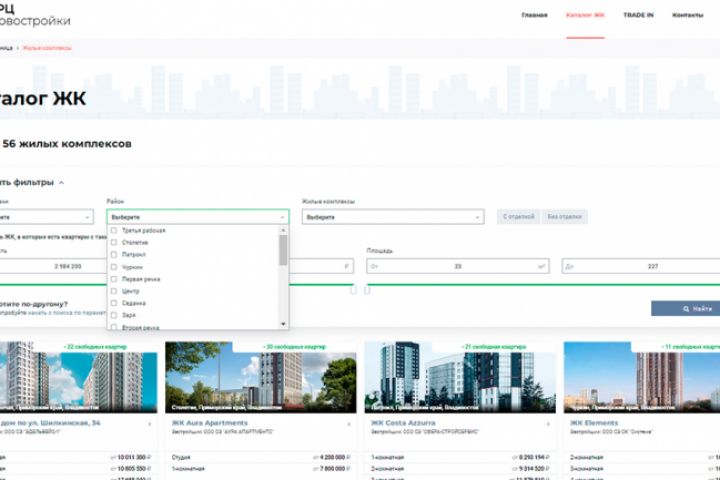Viewport: 720px width, 480px height.
Task: Open the 'Каталог ЖК' navigation item
Action: click(x=585, y=15)
